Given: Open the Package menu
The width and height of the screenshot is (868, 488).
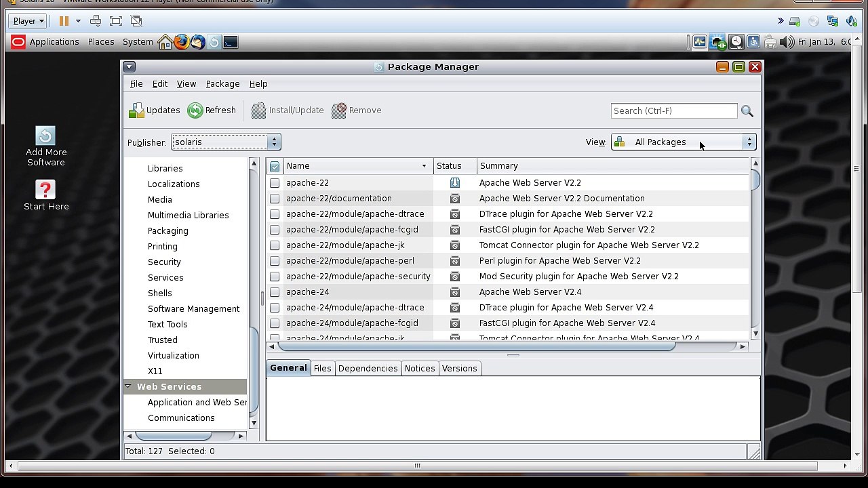Looking at the screenshot, I should pyautogui.click(x=222, y=84).
